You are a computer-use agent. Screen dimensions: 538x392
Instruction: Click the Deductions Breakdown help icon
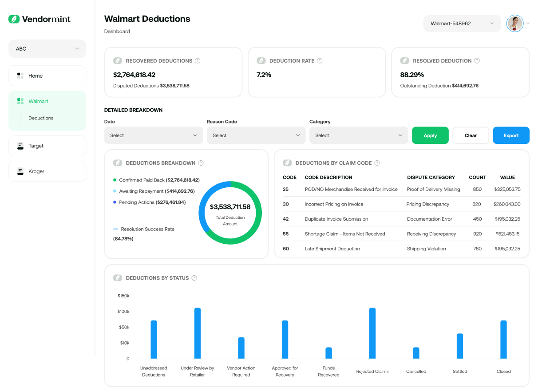tap(201, 163)
